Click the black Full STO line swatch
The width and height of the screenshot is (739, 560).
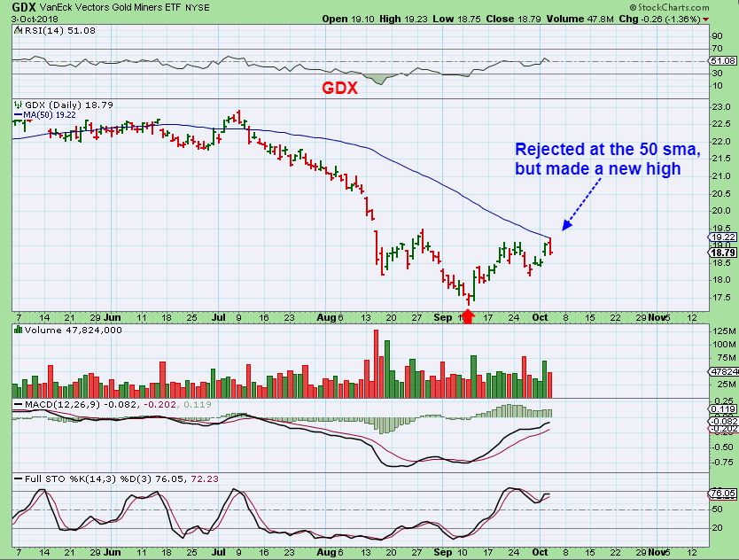click(x=19, y=478)
